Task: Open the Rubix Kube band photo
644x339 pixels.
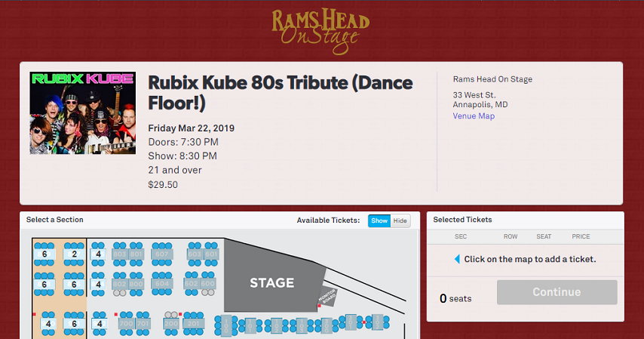Action: 82,113
